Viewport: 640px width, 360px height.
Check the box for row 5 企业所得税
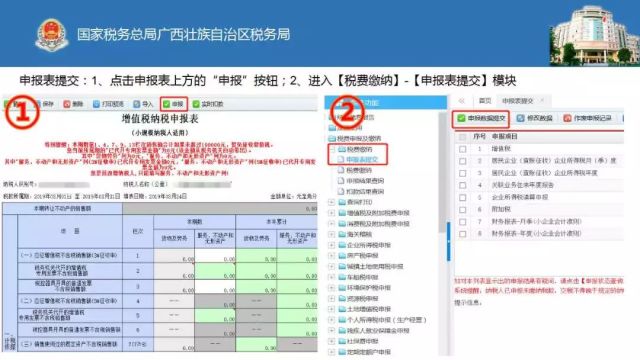tap(462, 198)
